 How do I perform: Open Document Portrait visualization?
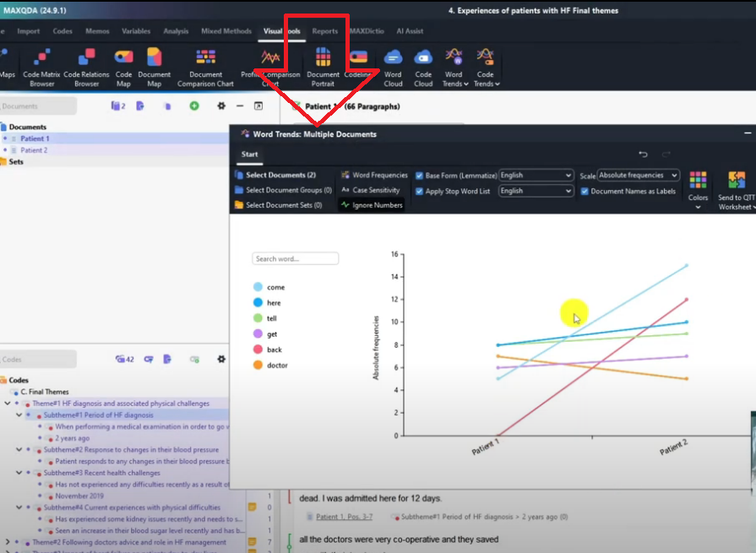pos(323,68)
